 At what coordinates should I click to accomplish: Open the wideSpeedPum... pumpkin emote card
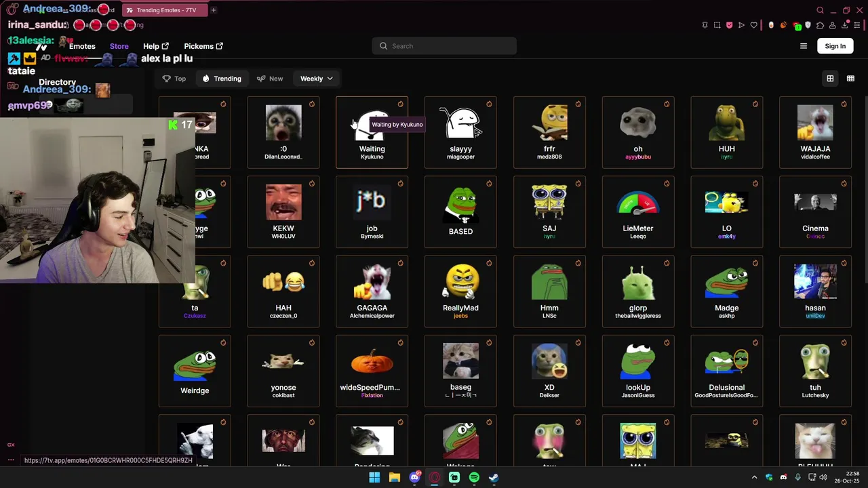(x=372, y=371)
